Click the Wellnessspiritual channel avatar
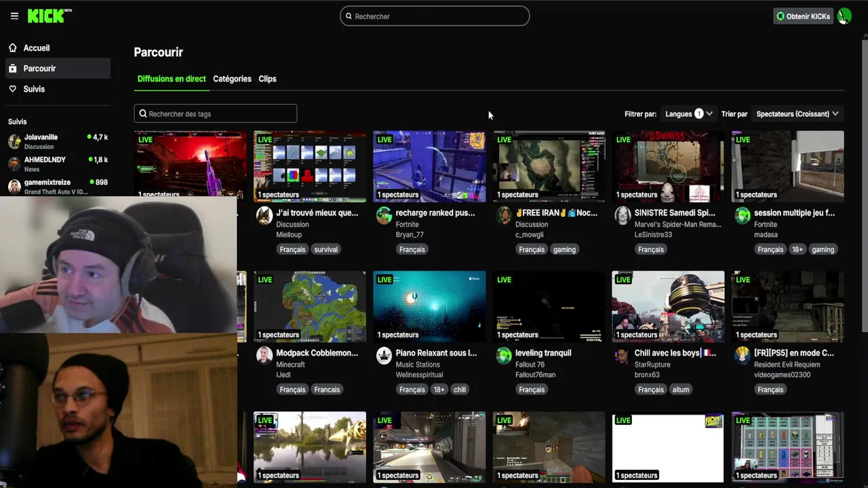Image resolution: width=868 pixels, height=488 pixels. click(x=384, y=356)
